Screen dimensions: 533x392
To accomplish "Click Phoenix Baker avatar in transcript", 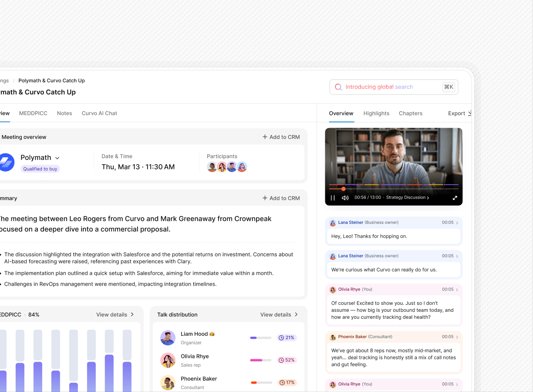I will click(333, 337).
